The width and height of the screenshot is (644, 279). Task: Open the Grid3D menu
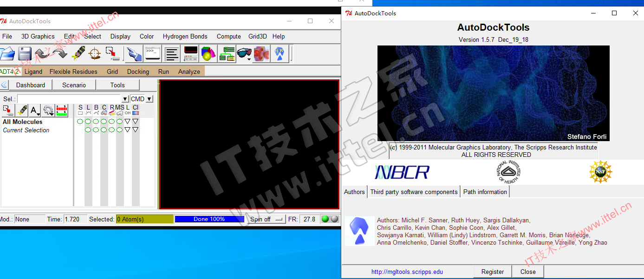pyautogui.click(x=258, y=36)
